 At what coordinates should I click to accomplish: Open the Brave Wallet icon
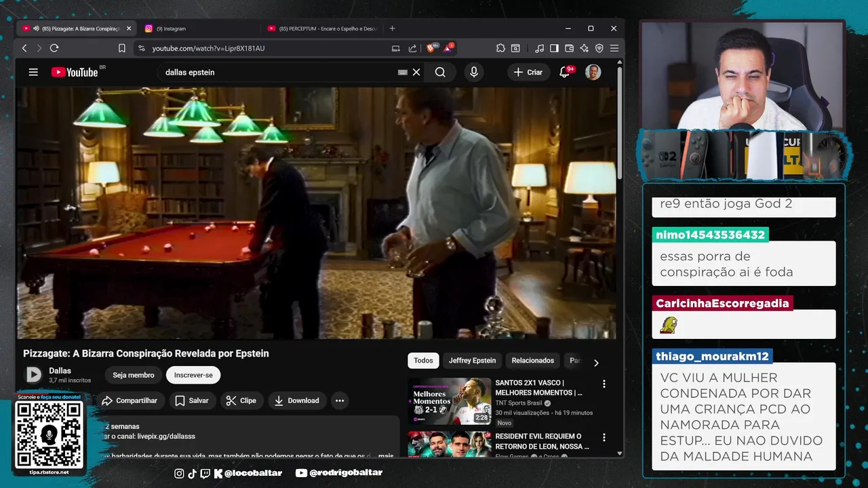pyautogui.click(x=569, y=48)
